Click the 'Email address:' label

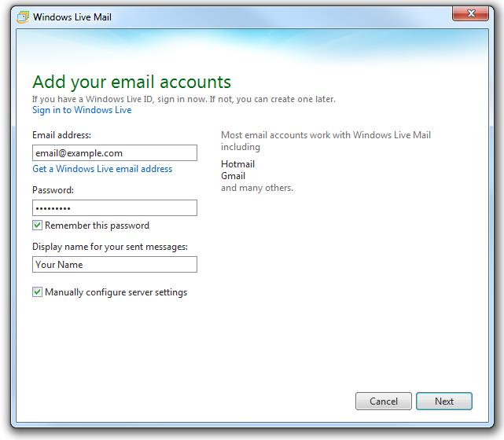click(x=61, y=135)
